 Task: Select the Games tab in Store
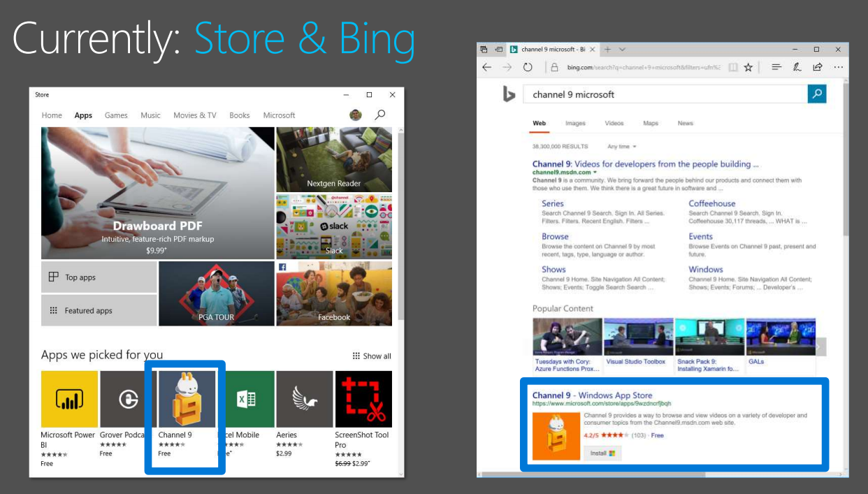[x=116, y=115]
